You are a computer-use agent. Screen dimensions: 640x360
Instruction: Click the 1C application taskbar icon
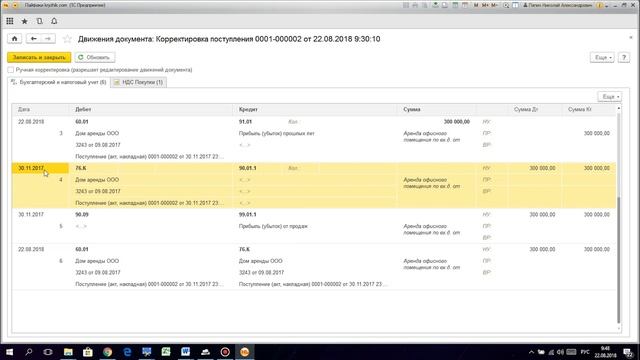click(244, 352)
